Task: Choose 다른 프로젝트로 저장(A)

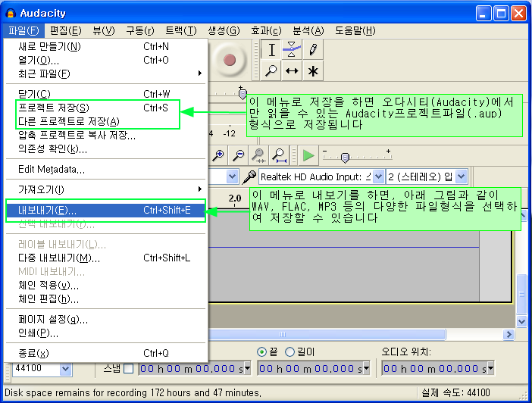Action: [x=106, y=121]
